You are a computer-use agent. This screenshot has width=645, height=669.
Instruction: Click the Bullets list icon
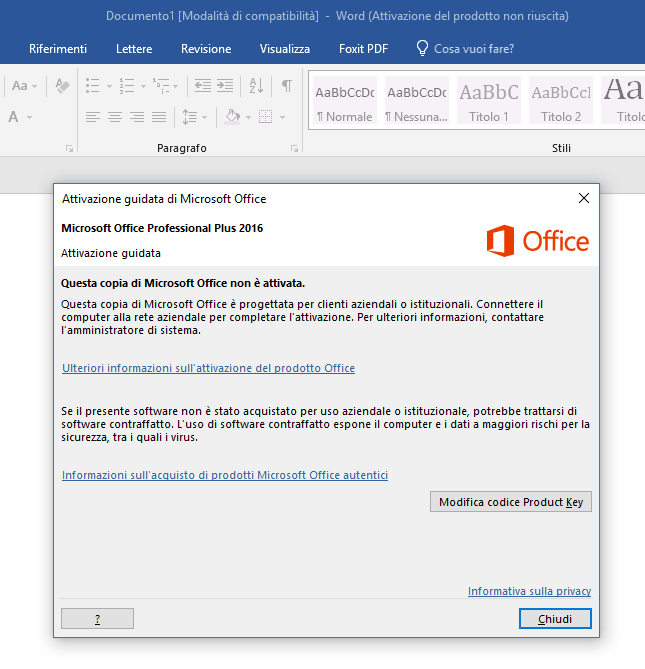93,86
